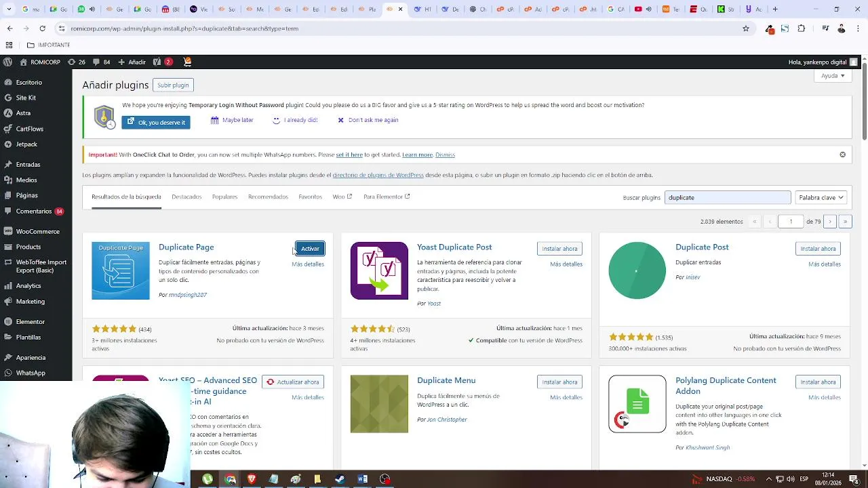Image resolution: width=868 pixels, height=488 pixels.
Task: Install Polylang Duplicate Content Addon
Action: (x=818, y=382)
